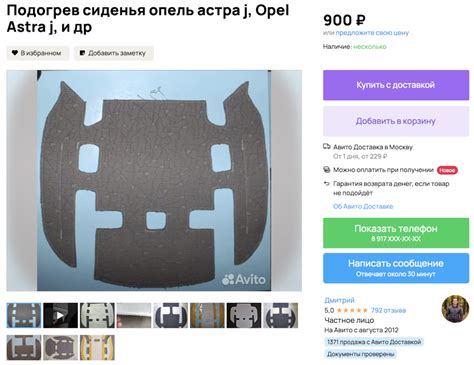Image resolution: width=474 pixels, height=365 pixels.
Task: Click the money-back guarantee arrow icon
Action: pyautogui.click(x=327, y=184)
